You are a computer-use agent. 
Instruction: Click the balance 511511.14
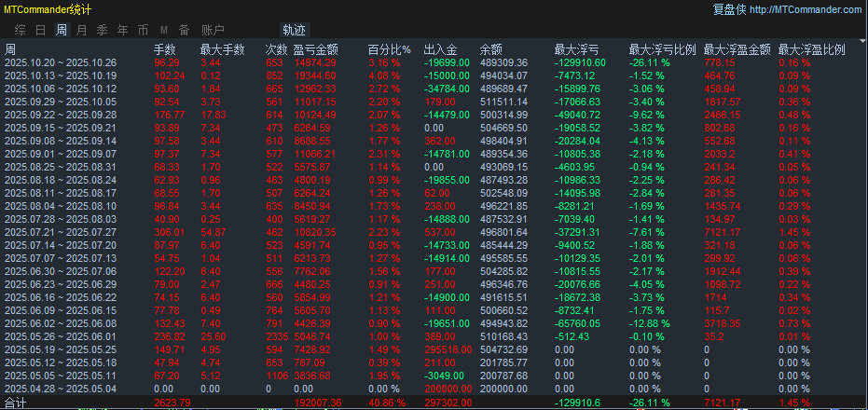coord(503,102)
